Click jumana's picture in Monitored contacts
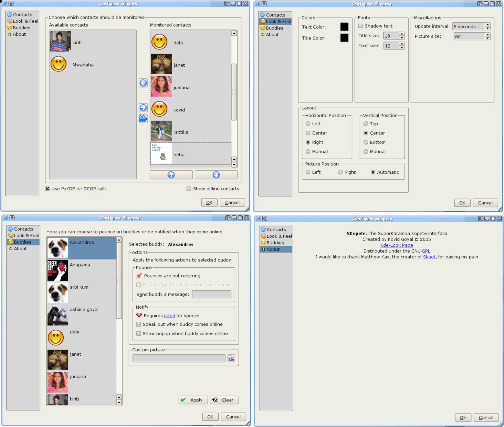 point(161,86)
